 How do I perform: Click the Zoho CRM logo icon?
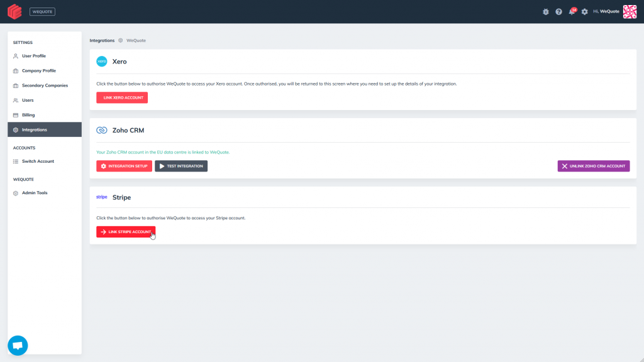click(102, 130)
